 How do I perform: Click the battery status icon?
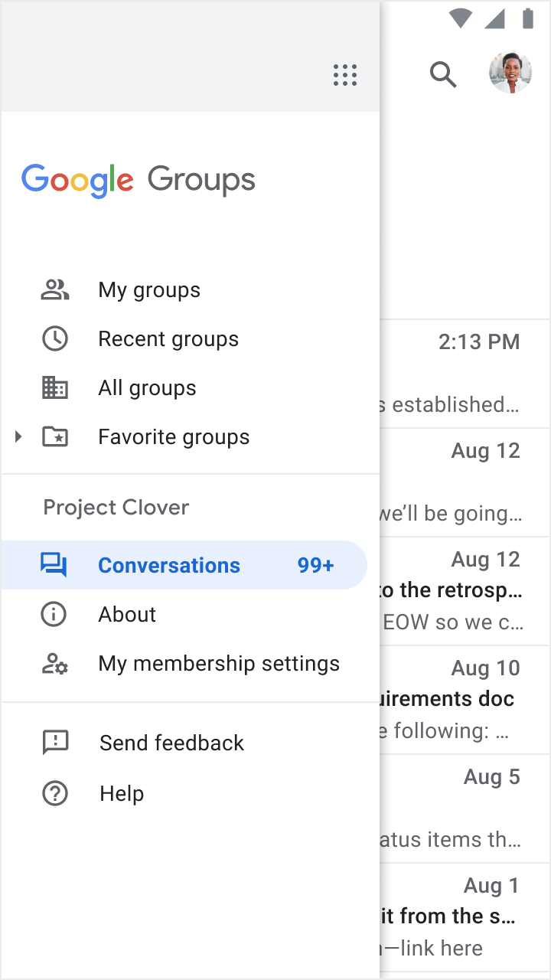[527, 18]
